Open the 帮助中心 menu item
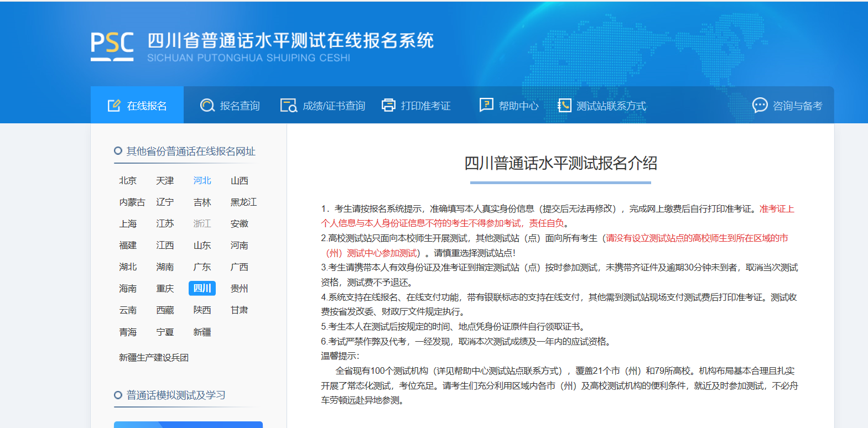Image resolution: width=868 pixels, height=428 pixels. click(509, 105)
